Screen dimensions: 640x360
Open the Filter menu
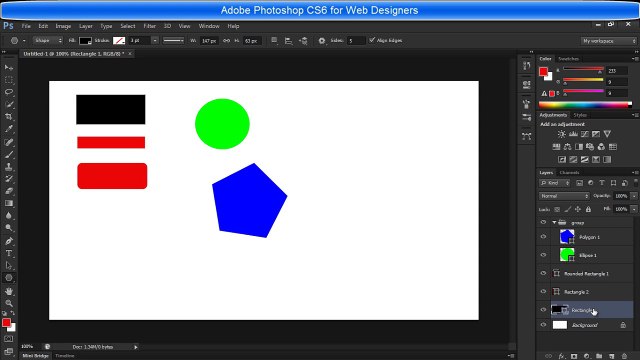coord(149,26)
